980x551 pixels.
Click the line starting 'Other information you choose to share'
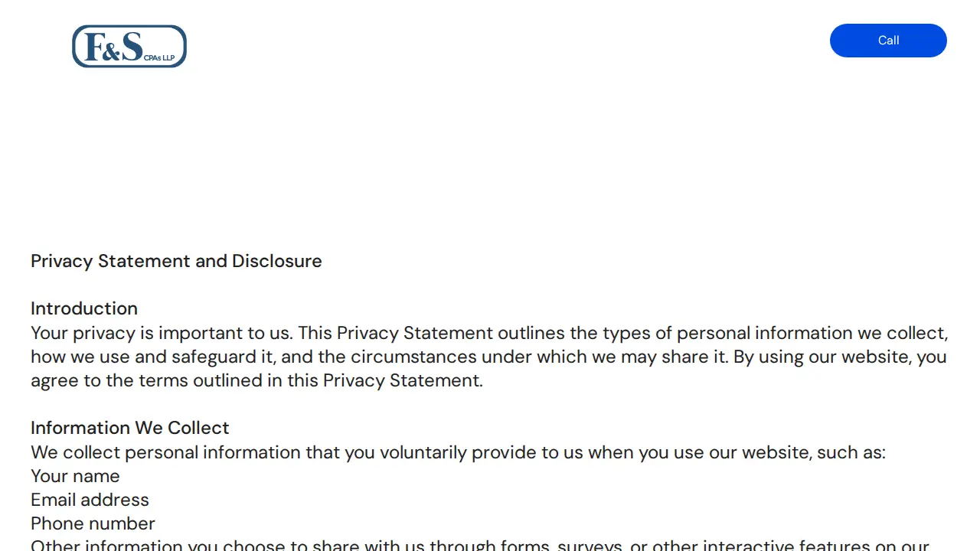480,545
